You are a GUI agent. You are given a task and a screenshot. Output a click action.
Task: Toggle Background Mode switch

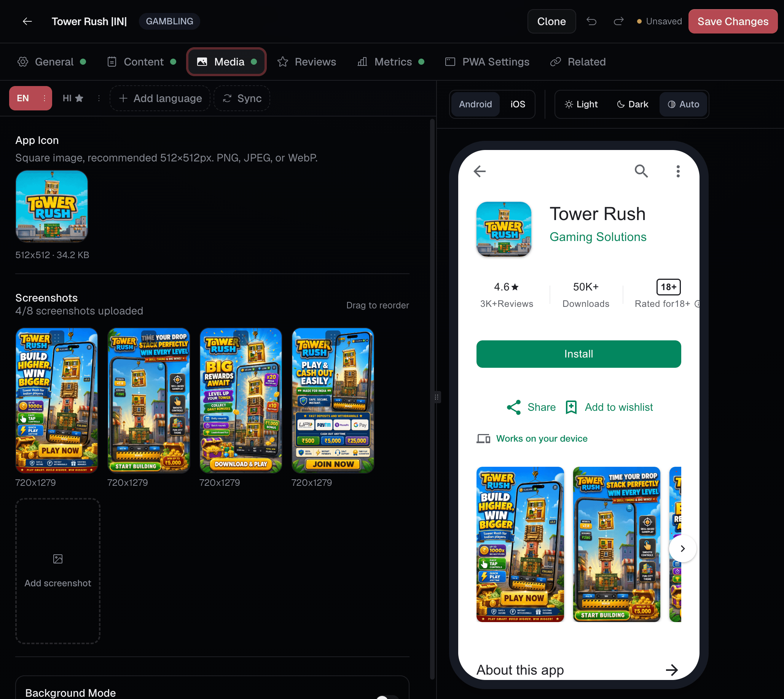click(x=387, y=697)
